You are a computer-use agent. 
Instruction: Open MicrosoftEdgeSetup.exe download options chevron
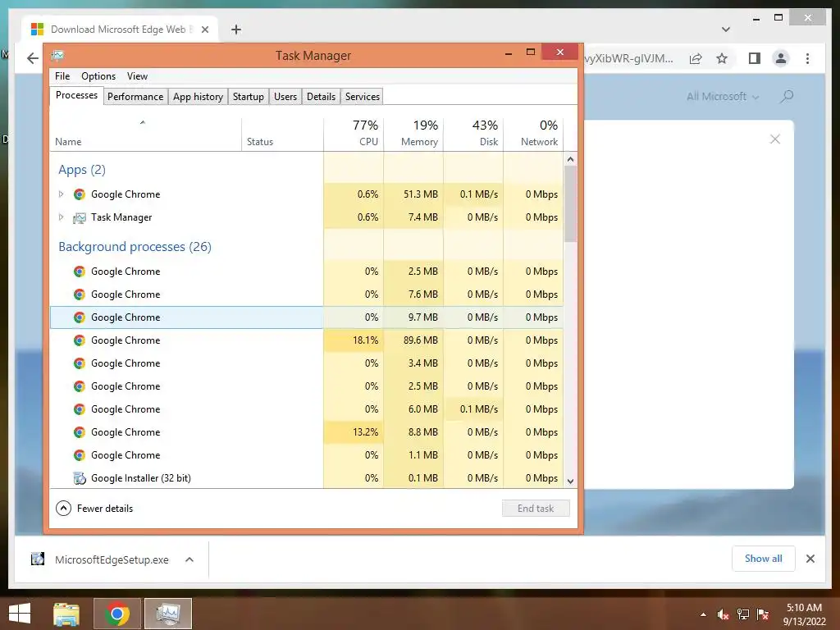tap(189, 559)
